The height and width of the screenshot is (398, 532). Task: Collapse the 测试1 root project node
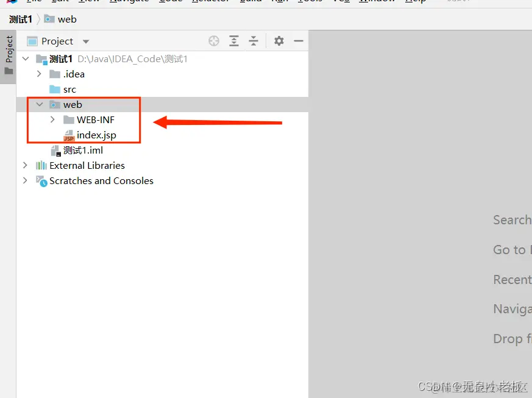pyautogui.click(x=26, y=59)
